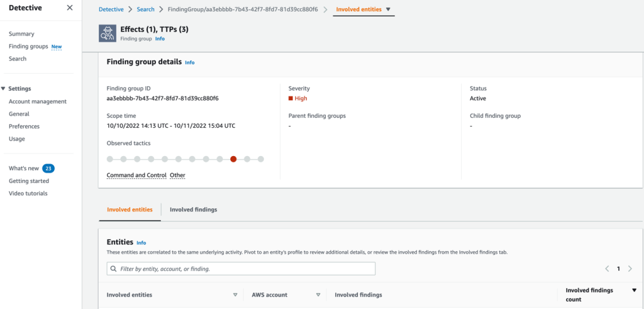Open General settings
The image size is (644, 309).
tap(19, 114)
